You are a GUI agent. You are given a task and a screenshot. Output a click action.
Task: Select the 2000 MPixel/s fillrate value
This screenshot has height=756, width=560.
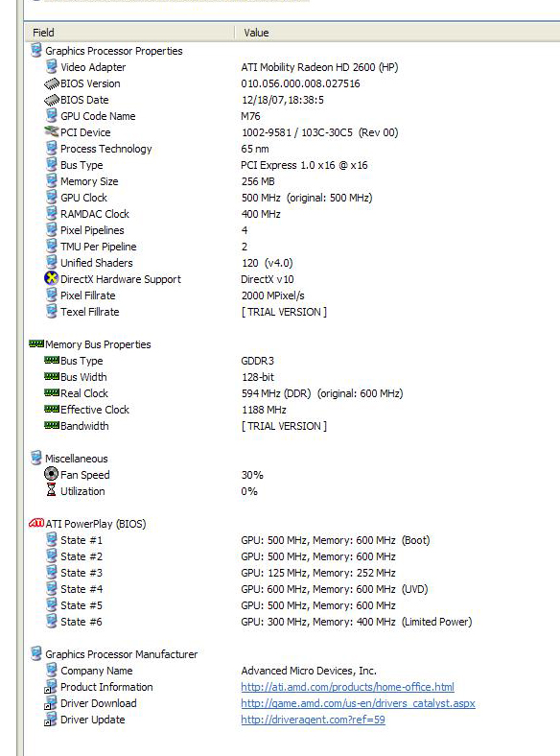coord(272,295)
